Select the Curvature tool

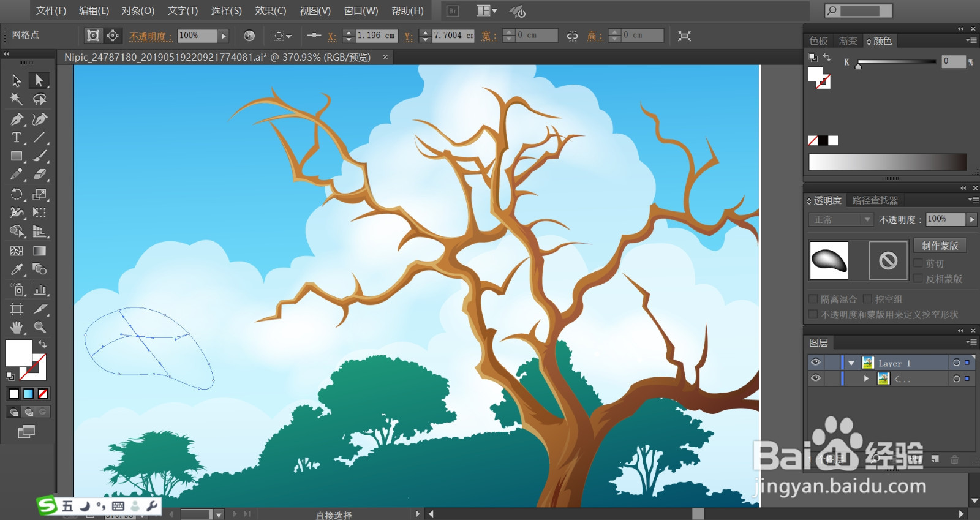click(39, 119)
